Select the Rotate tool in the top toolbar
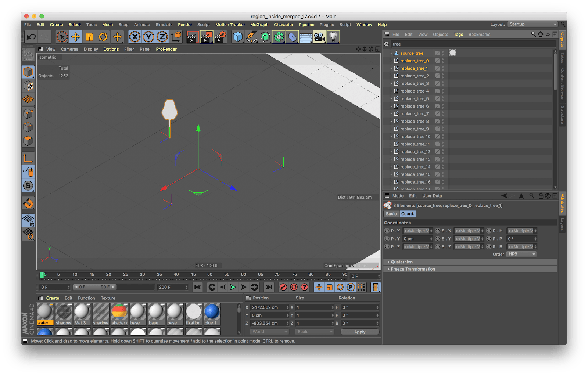Viewport: 588px width, 375px height. [103, 37]
